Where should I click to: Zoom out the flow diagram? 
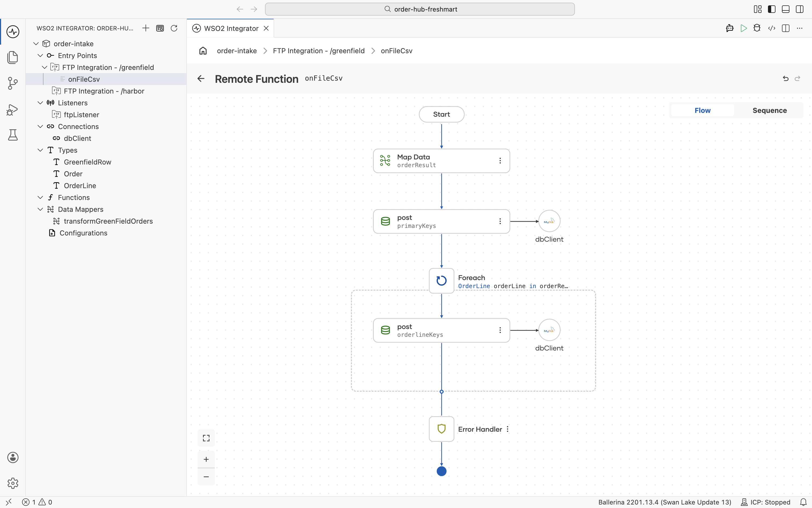pyautogui.click(x=206, y=477)
